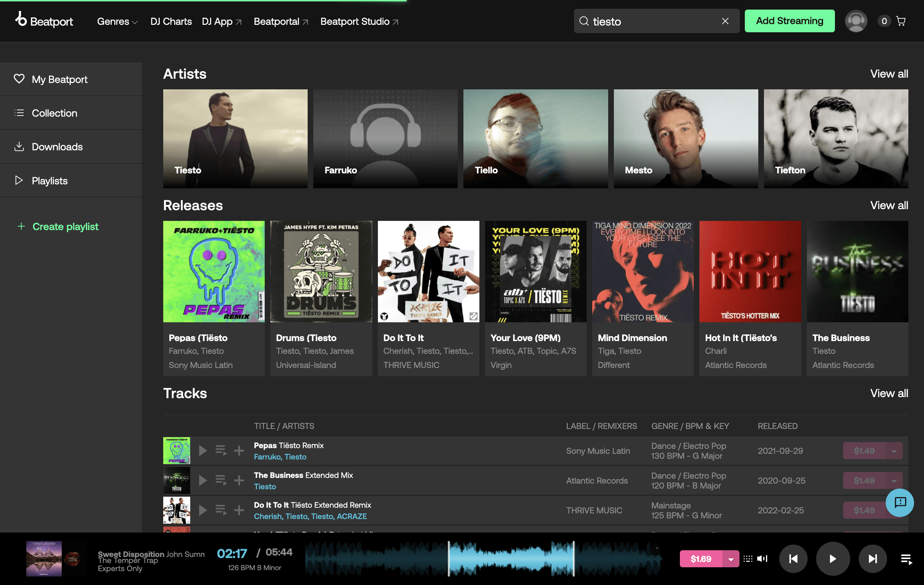Add Do It To It to playlist
The width and height of the screenshot is (924, 585).
[239, 510]
